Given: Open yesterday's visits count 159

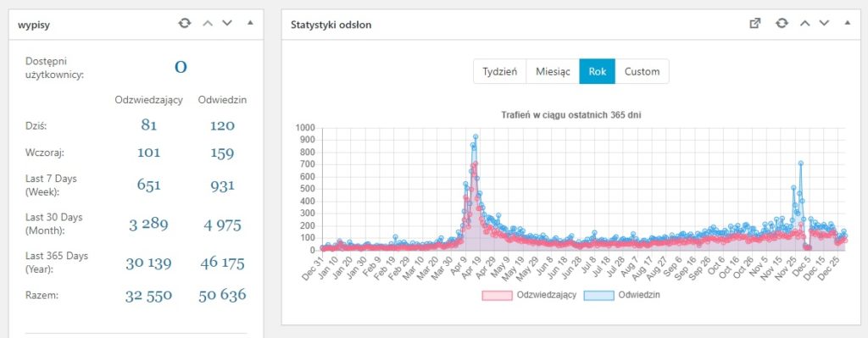Looking at the screenshot, I should point(223,153).
